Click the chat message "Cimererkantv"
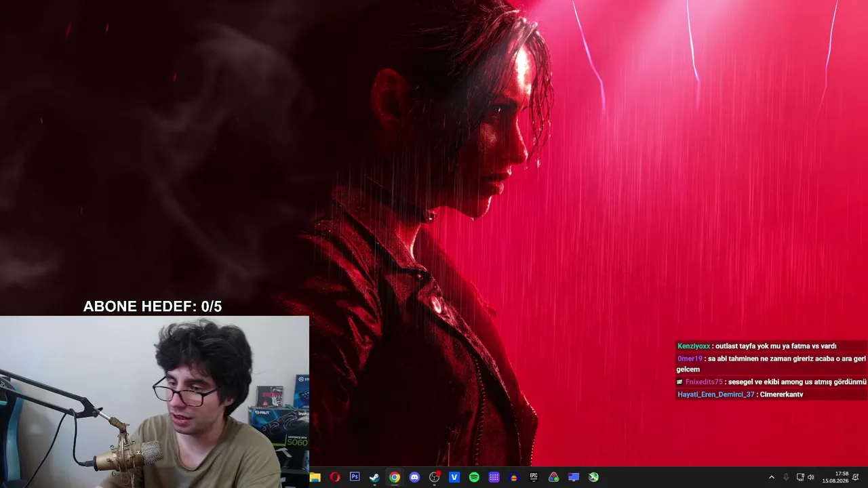The image size is (868, 488). 781,394
